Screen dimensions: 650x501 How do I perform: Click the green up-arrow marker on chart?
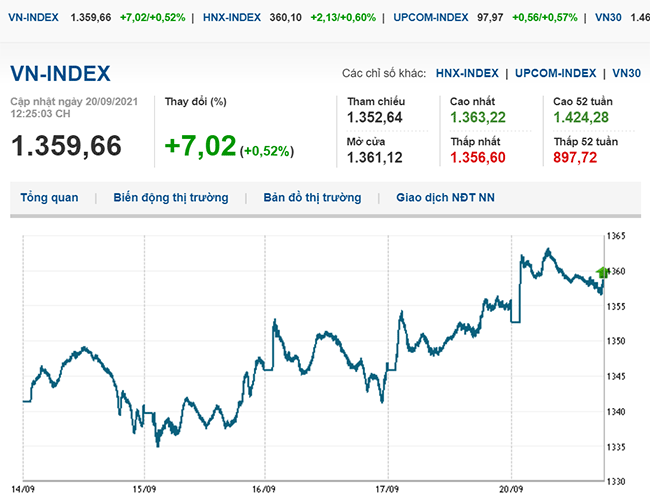pyautogui.click(x=602, y=271)
